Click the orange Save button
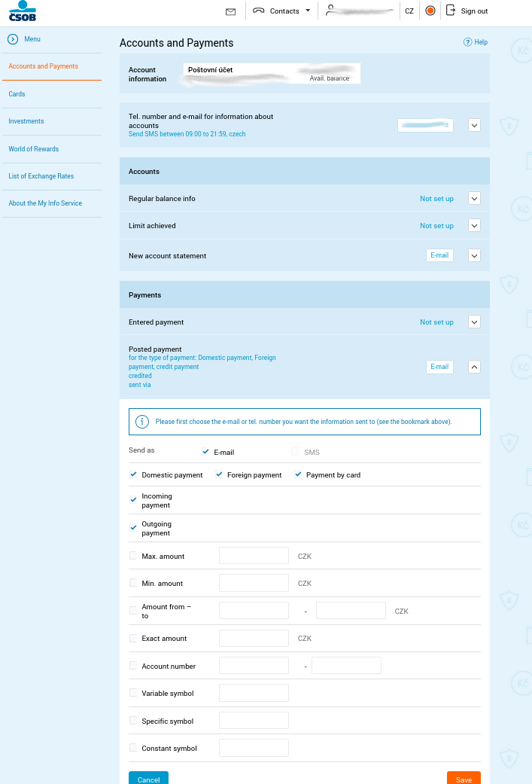This screenshot has height=784, width=532. [x=464, y=778]
